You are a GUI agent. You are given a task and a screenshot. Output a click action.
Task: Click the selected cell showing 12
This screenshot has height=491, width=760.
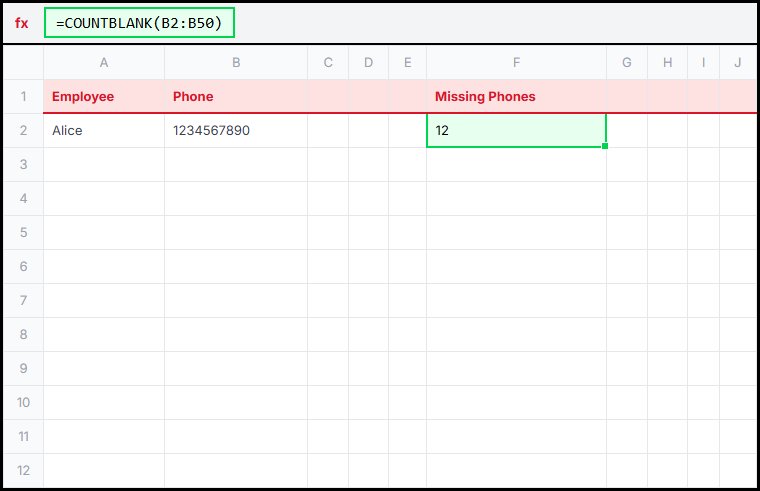(516, 131)
